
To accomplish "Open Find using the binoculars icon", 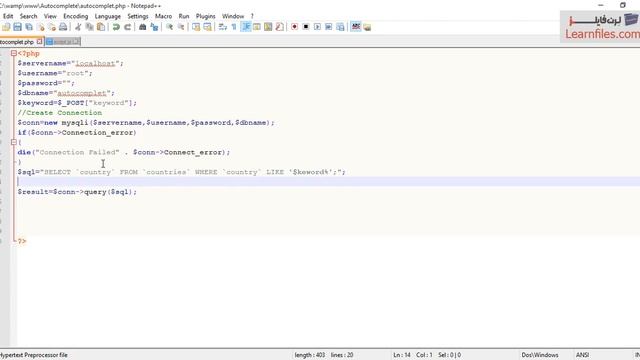I will click(x=142, y=27).
